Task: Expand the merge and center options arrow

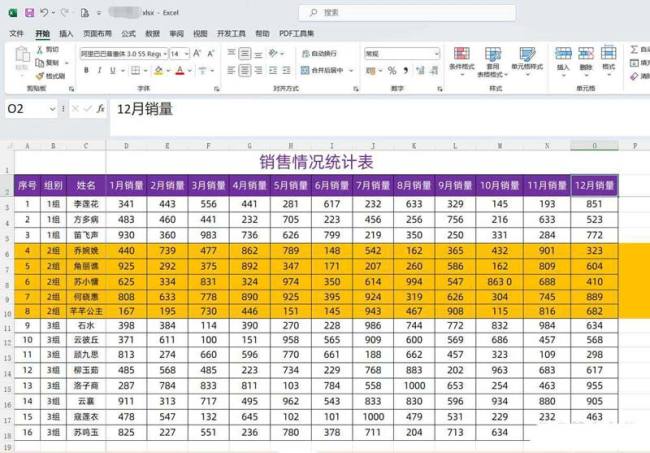Action: point(351,71)
